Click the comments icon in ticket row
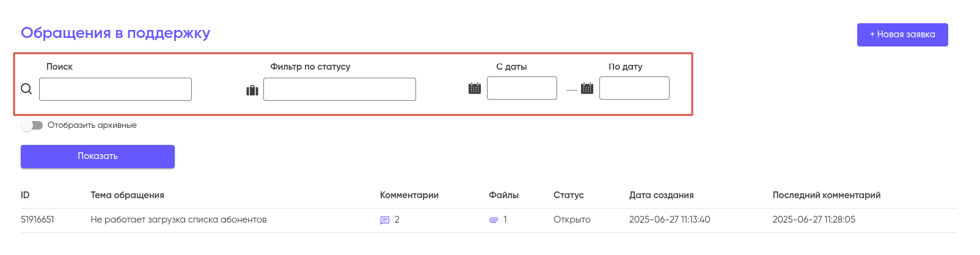This screenshot has width=980, height=255. tap(385, 220)
